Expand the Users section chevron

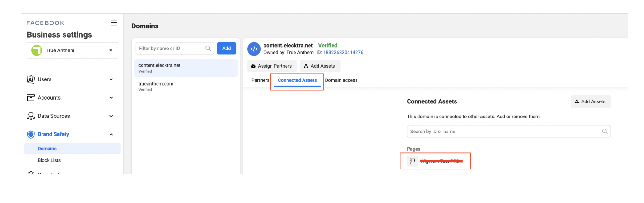coord(111,79)
